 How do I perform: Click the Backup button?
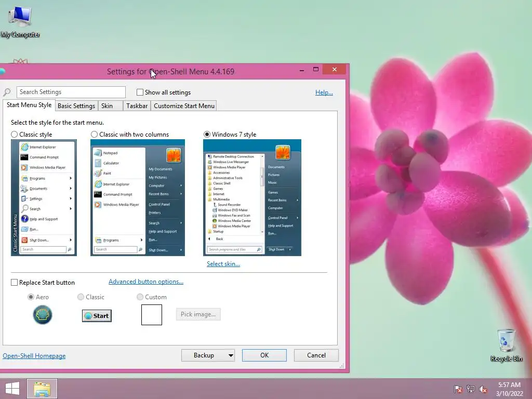204,355
